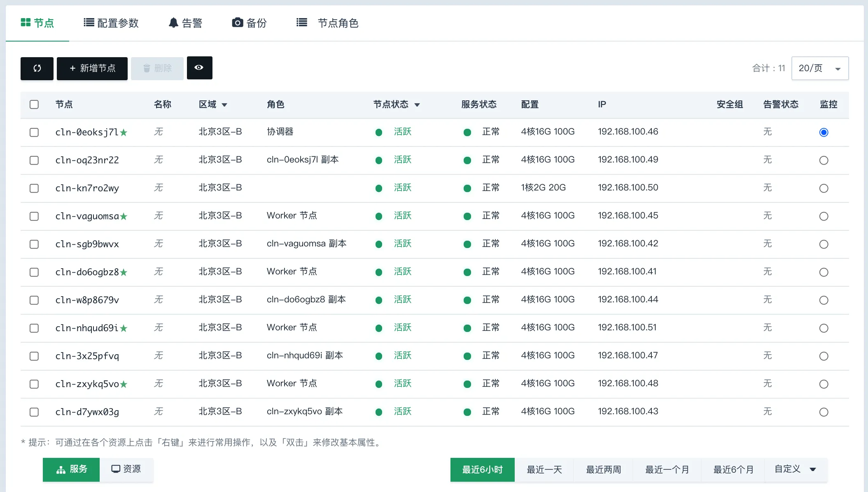The image size is (868, 492).
Task: Toggle column visibility with eye icon
Action: click(199, 67)
